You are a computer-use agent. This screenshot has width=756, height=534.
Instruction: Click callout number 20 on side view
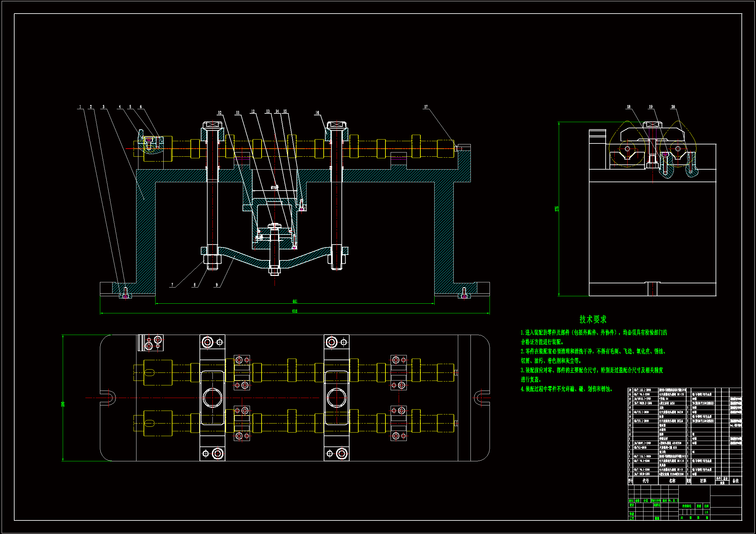[673, 107]
